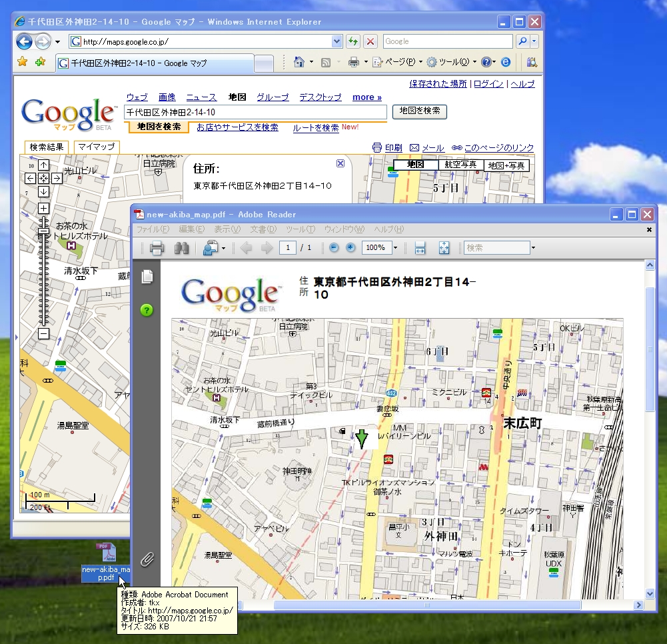Open the 文書(D) menu in Adobe Reader

[263, 229]
